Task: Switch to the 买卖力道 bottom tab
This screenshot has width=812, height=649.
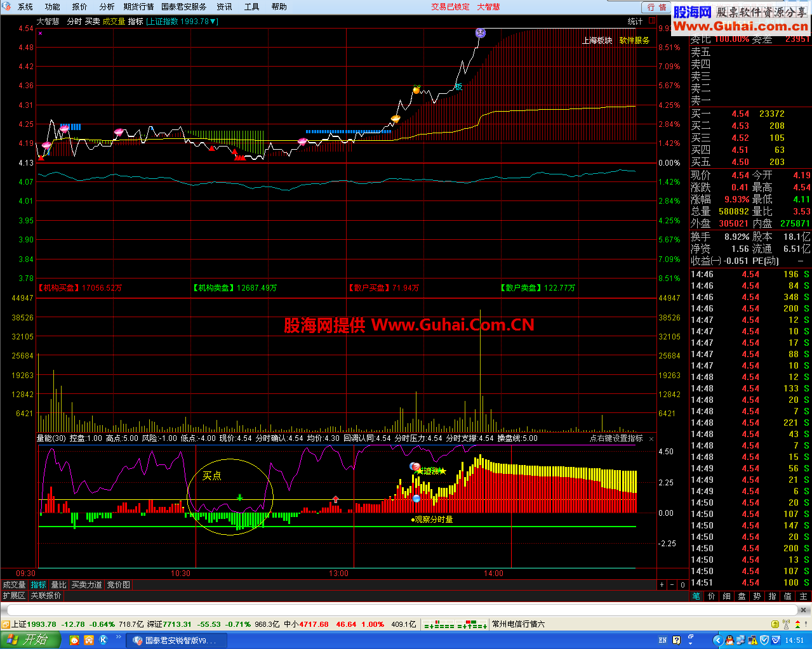Action: click(x=86, y=585)
